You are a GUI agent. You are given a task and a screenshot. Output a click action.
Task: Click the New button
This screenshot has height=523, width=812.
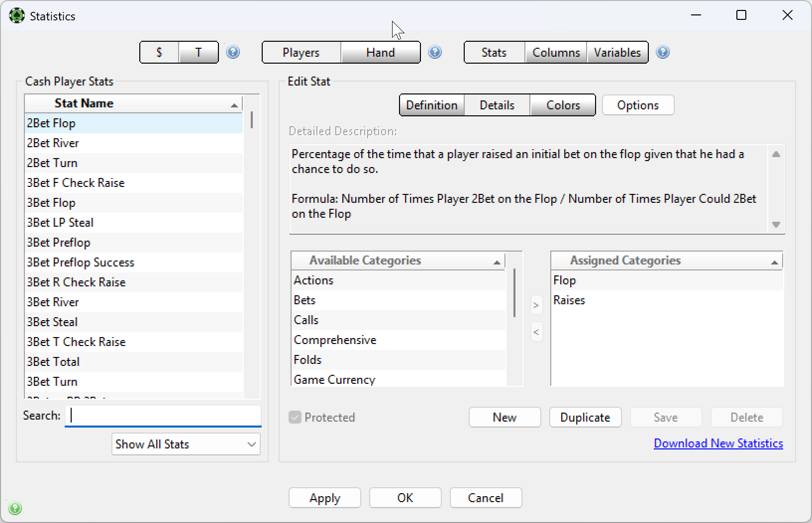[505, 417]
